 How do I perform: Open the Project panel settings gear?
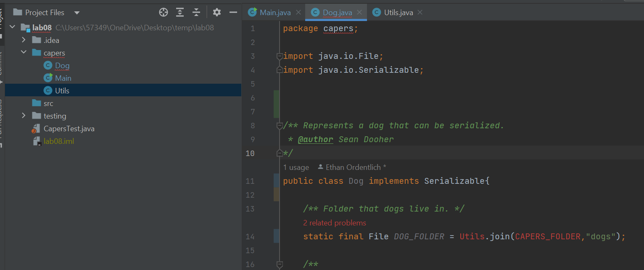pos(217,12)
